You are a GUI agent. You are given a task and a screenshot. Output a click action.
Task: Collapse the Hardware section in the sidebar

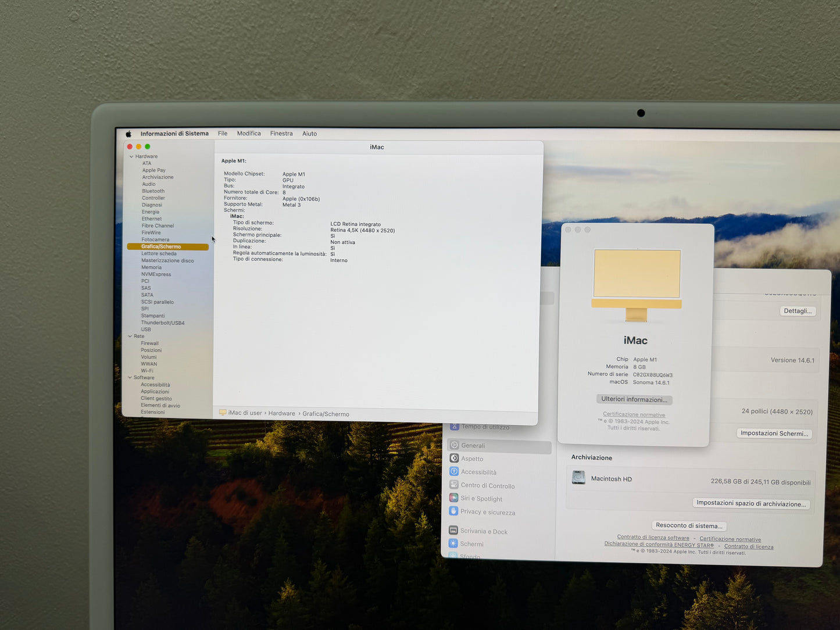[x=131, y=156]
